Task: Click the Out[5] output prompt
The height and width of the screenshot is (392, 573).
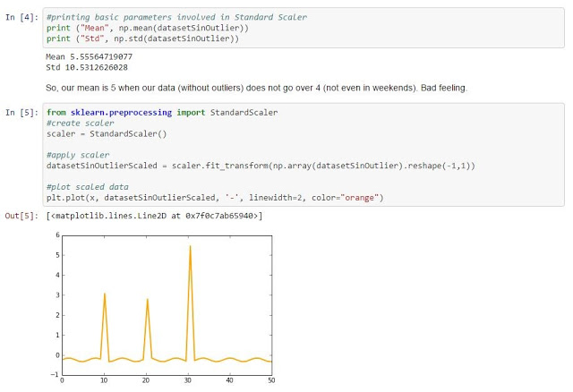Action: (21, 217)
